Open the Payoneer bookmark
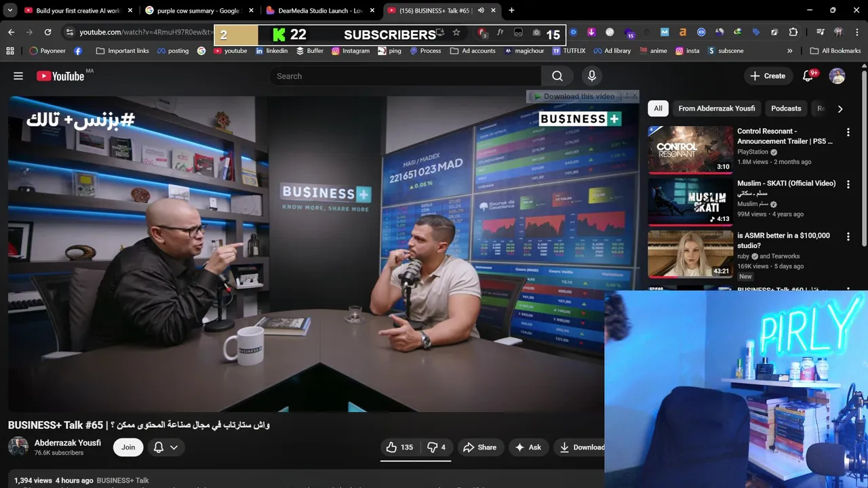Image resolution: width=868 pixels, height=488 pixels. 47,51
